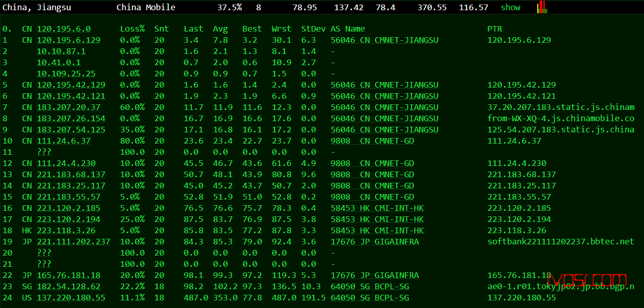Click the 'China, Jiangsu' location label
The width and height of the screenshot is (644, 308).
pyautogui.click(x=37, y=7)
